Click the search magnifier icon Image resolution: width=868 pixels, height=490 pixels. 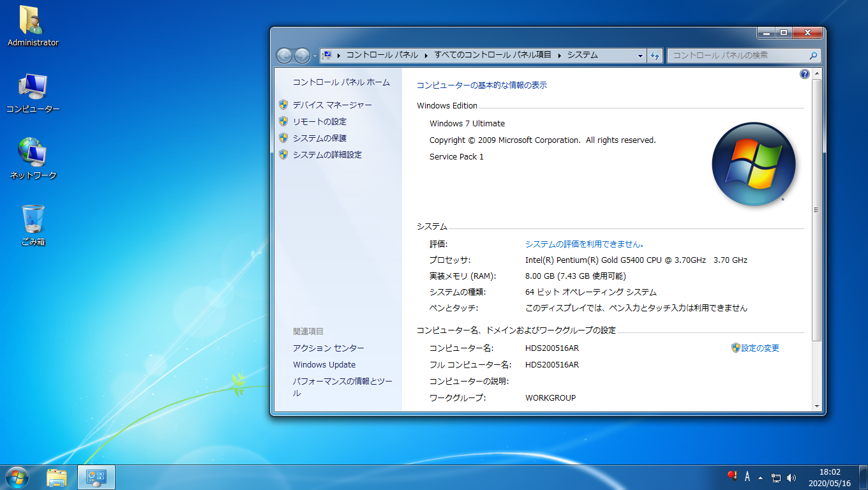[x=813, y=56]
